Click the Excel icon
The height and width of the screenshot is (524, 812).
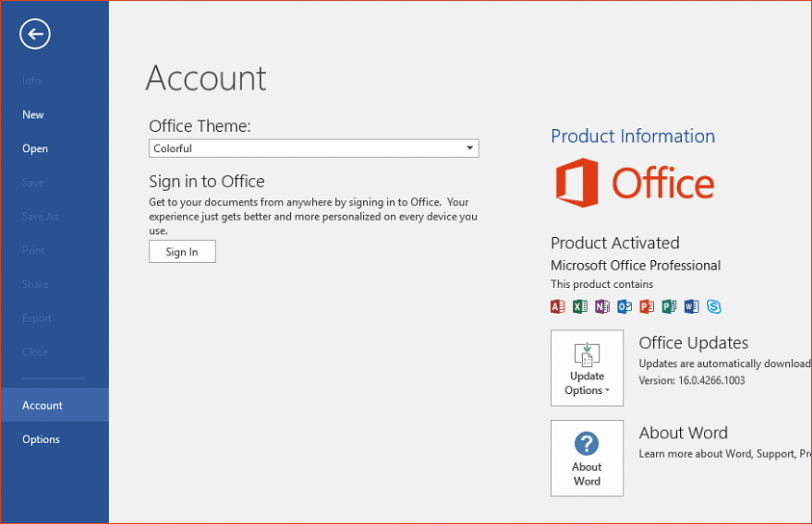580,307
